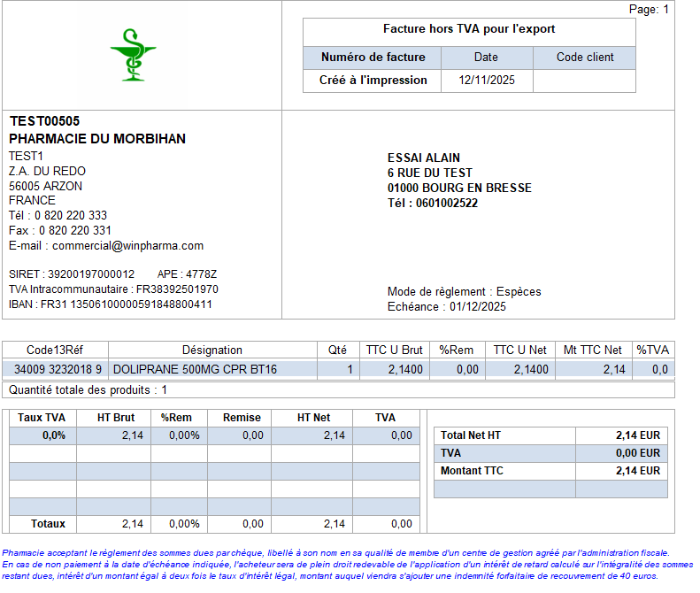700x593 pixels.
Task: Select the PHARMACIE DU MORBIHAN name
Action: pos(97,139)
